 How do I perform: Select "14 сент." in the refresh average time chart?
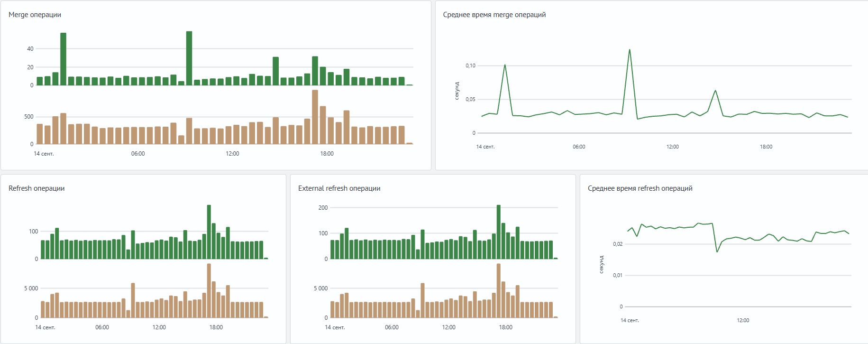click(630, 320)
